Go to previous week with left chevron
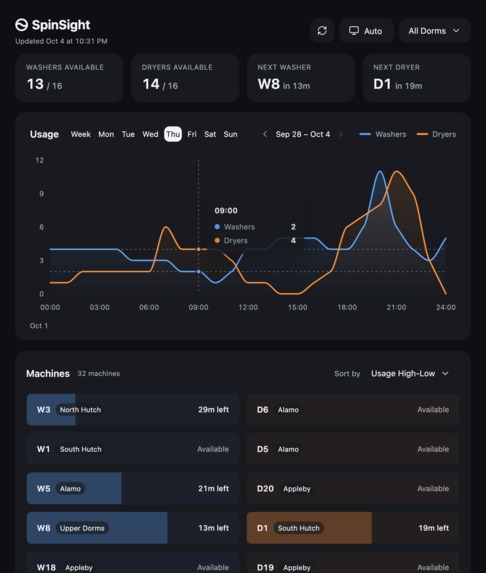 pyautogui.click(x=265, y=134)
